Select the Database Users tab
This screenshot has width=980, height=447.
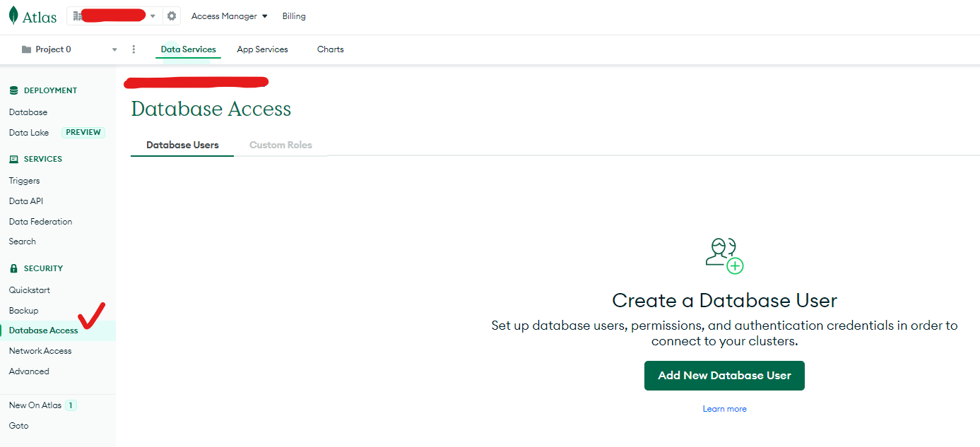pyautogui.click(x=182, y=145)
